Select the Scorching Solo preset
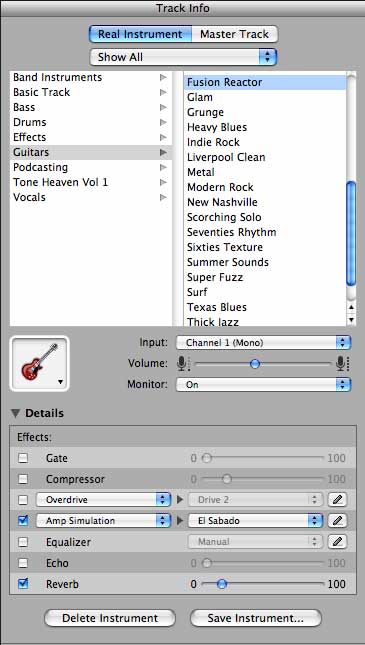The height and width of the screenshot is (645, 365). pyautogui.click(x=265, y=217)
